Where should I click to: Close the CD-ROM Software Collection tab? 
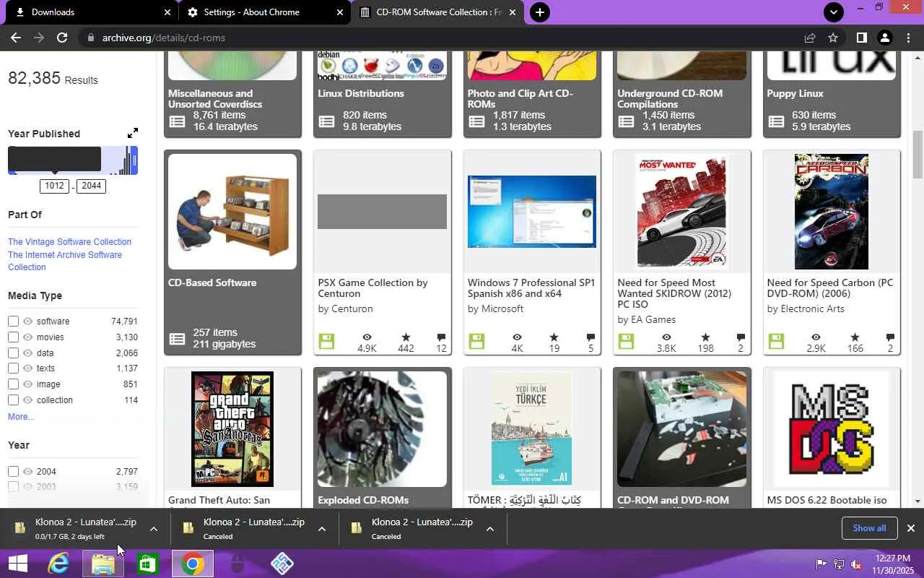(x=513, y=12)
